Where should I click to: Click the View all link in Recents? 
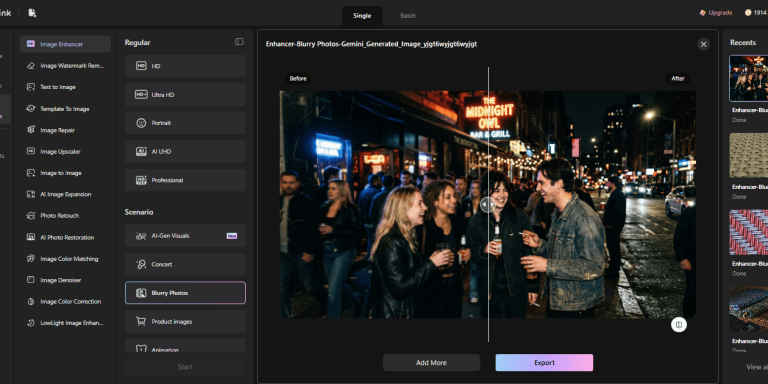[757, 367]
